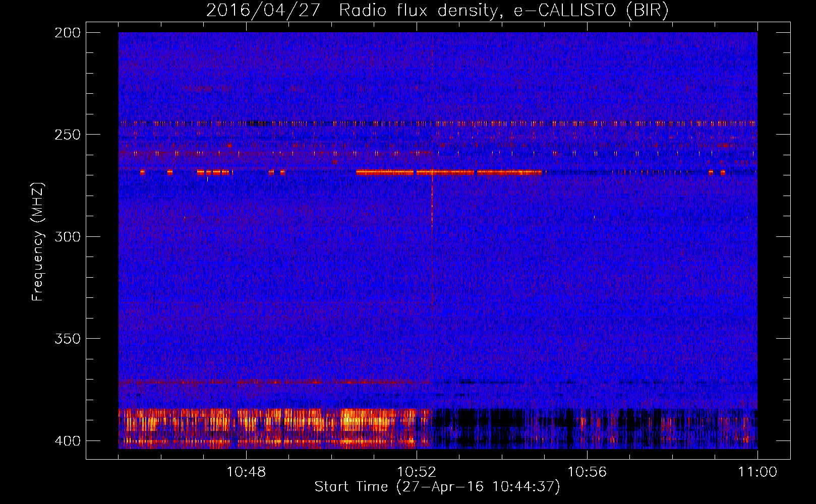Click the plot title "Radio flux density, e-CALLISTO (BIR)"
The height and width of the screenshot is (504, 816).
(x=503, y=10)
